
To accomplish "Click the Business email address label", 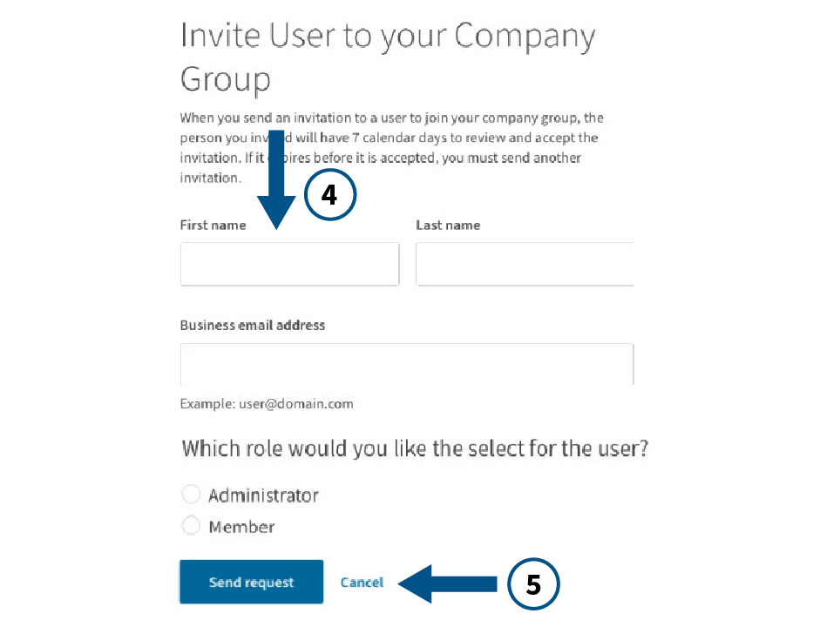I will coord(252,325).
